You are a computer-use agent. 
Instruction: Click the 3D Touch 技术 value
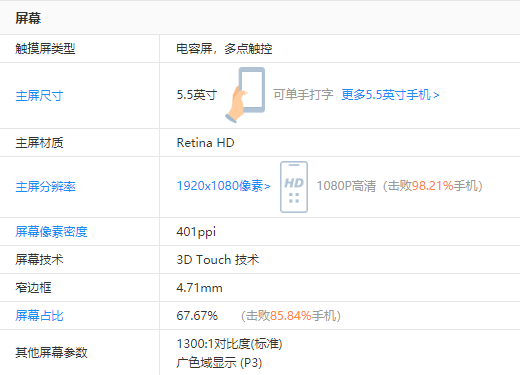(x=218, y=259)
